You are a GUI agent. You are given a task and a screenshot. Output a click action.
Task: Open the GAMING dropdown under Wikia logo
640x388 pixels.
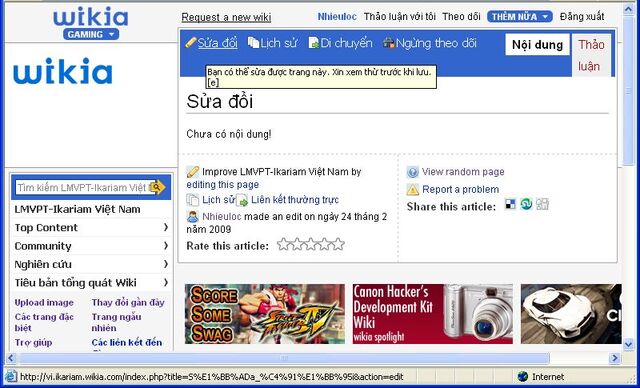click(x=91, y=34)
